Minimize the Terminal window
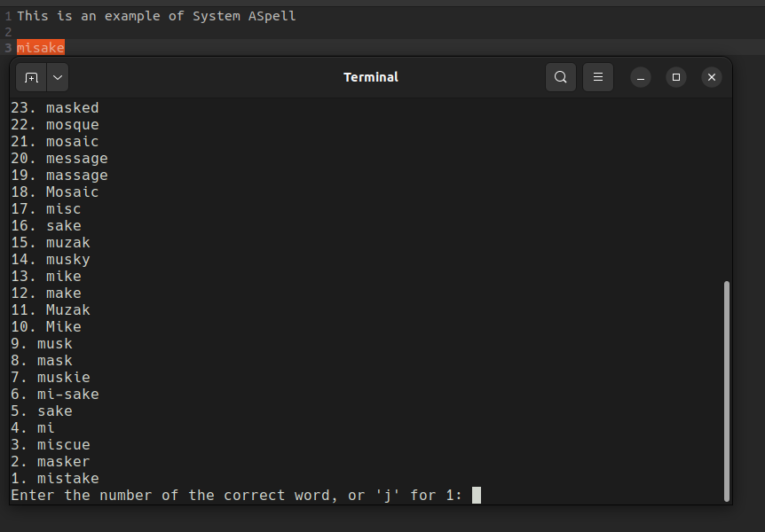This screenshot has width=765, height=532. click(x=641, y=77)
